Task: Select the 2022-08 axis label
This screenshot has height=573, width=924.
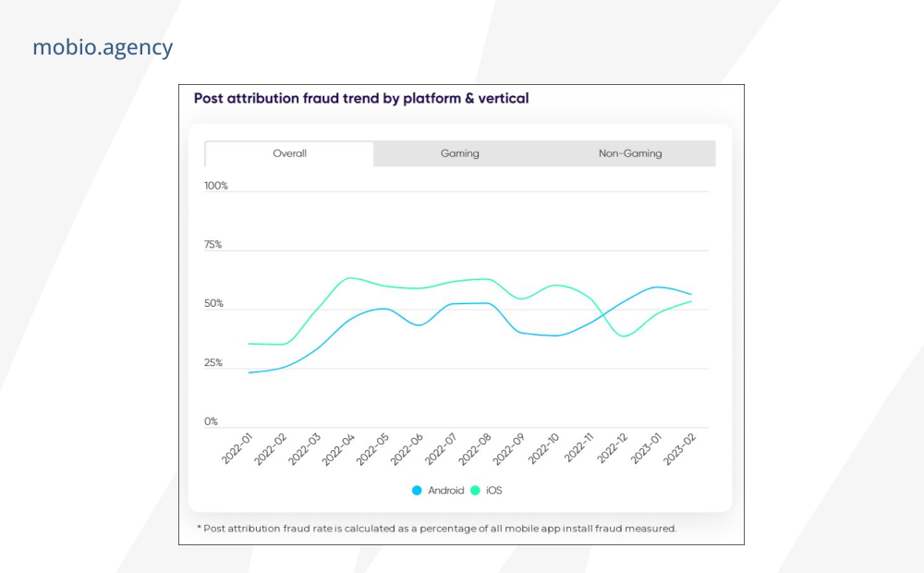Action: 474,449
